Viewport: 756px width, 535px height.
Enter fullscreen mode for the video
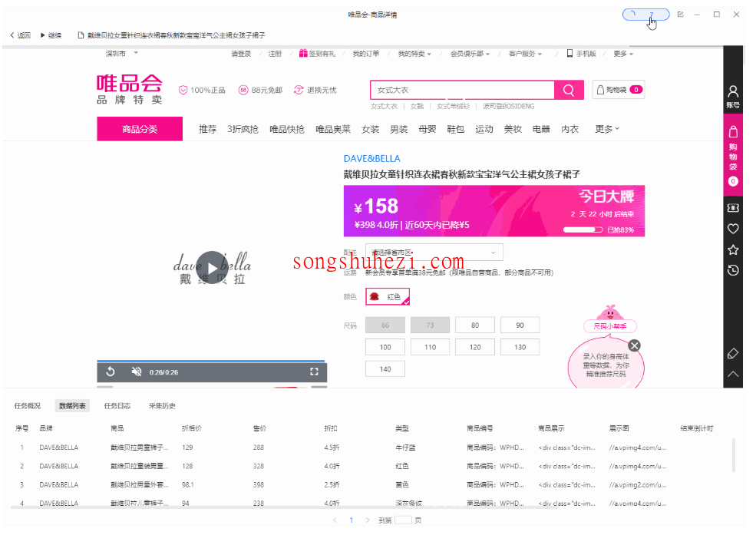(x=314, y=372)
